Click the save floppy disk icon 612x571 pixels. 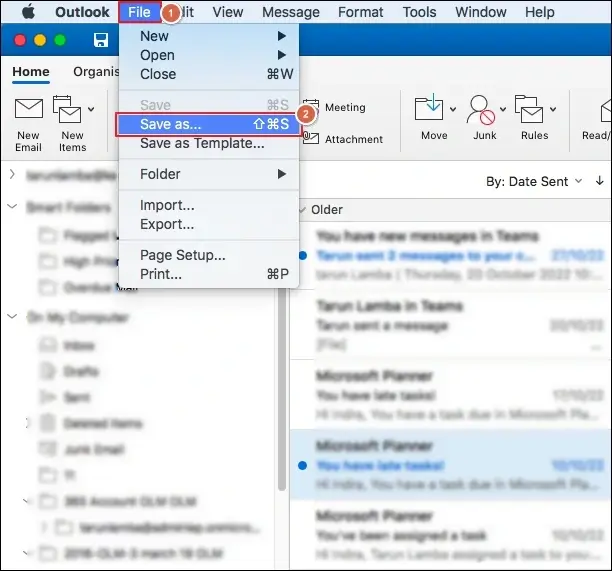tap(101, 40)
